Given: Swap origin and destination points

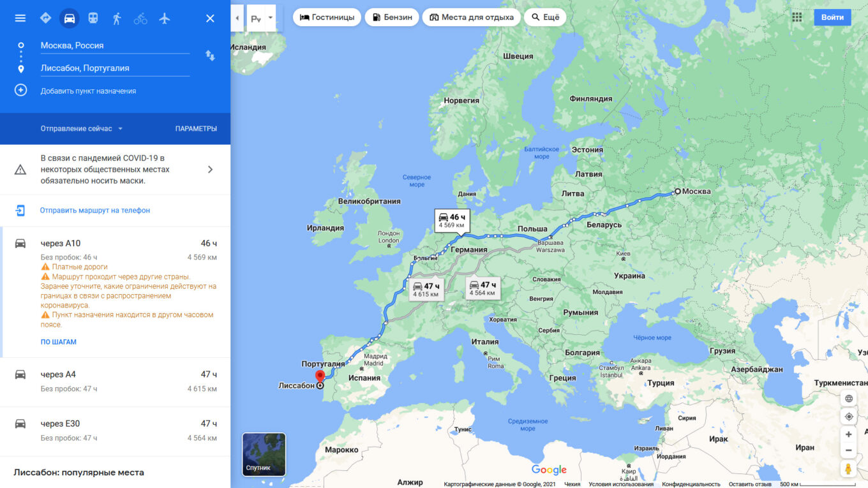Looking at the screenshot, I should pyautogui.click(x=210, y=55).
